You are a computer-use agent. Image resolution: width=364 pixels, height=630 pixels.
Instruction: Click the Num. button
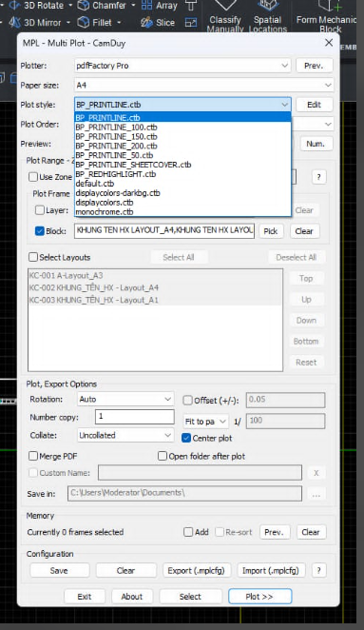coord(316,144)
